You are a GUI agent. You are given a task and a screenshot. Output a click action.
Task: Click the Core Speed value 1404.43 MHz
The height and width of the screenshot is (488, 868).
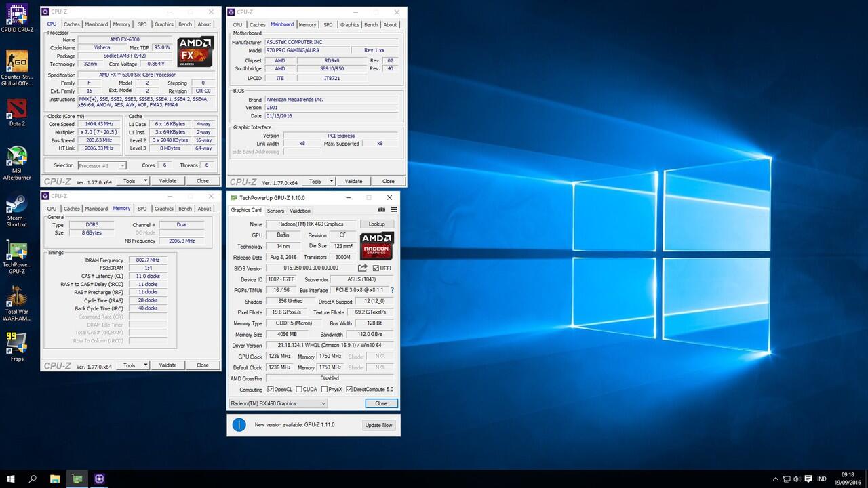pyautogui.click(x=100, y=124)
